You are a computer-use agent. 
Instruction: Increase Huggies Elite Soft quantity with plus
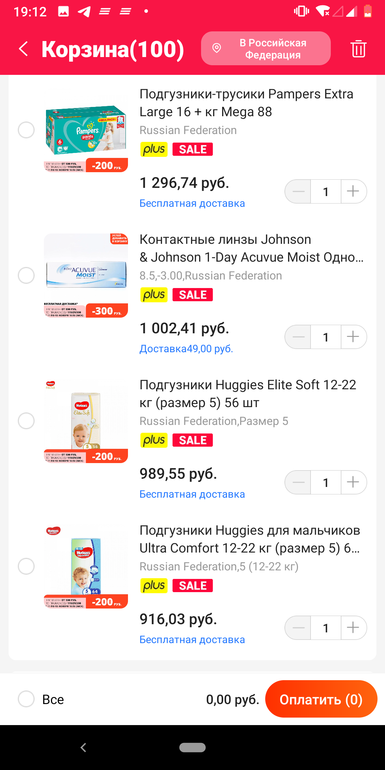353,482
